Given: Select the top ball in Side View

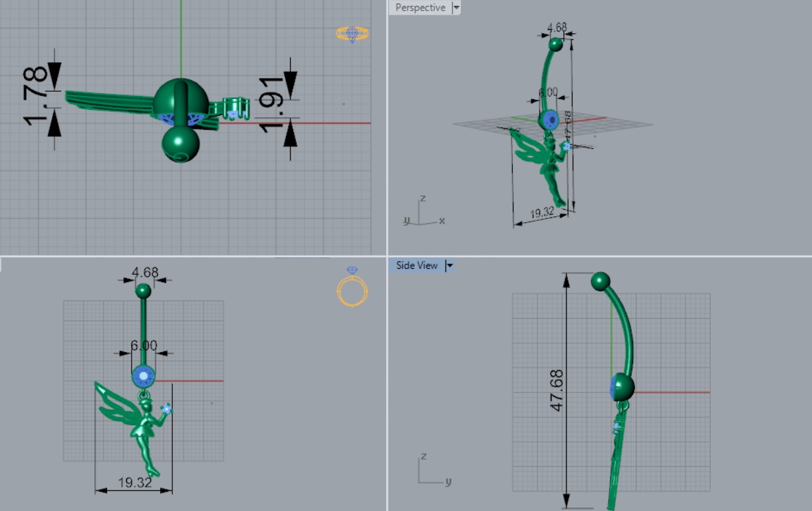Looking at the screenshot, I should click(x=601, y=281).
